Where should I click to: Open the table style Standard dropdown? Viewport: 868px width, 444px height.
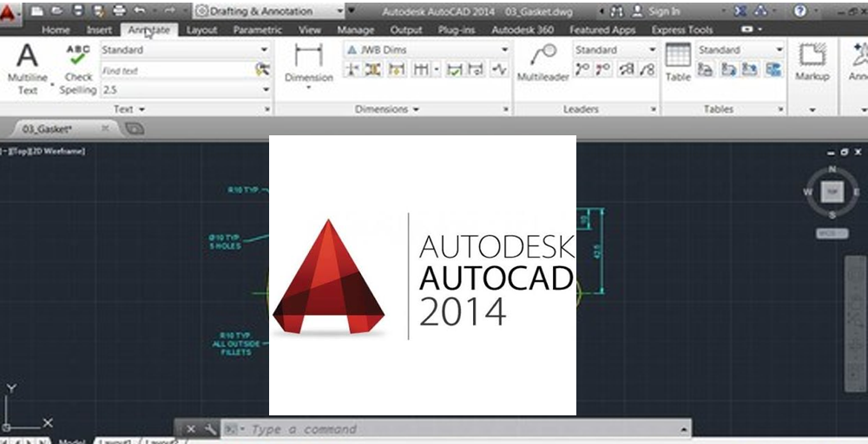tap(740, 49)
